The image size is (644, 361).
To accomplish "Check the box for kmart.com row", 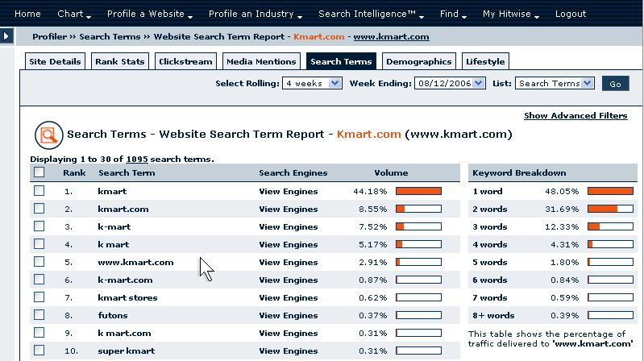I will point(39,208).
